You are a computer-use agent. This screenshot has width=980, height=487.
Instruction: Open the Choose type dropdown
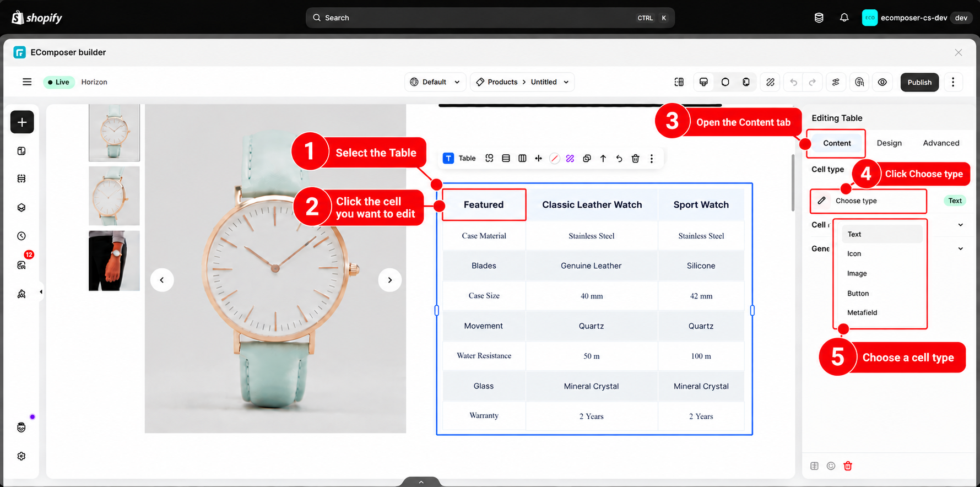click(x=868, y=201)
